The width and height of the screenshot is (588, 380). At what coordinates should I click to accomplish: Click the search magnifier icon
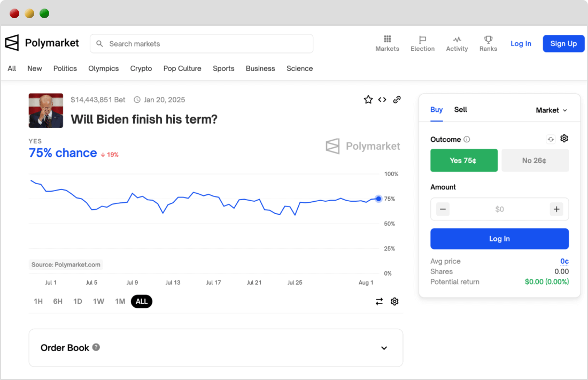99,43
